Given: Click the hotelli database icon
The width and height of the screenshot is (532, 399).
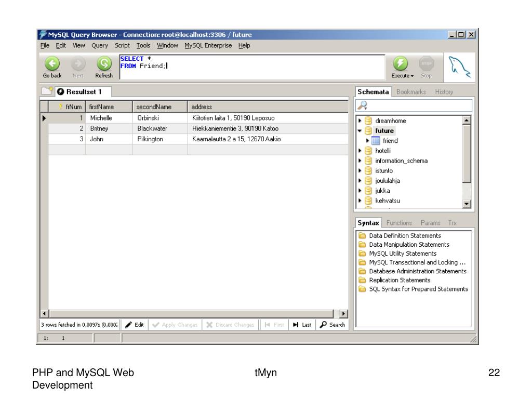Looking at the screenshot, I should pos(368,151).
